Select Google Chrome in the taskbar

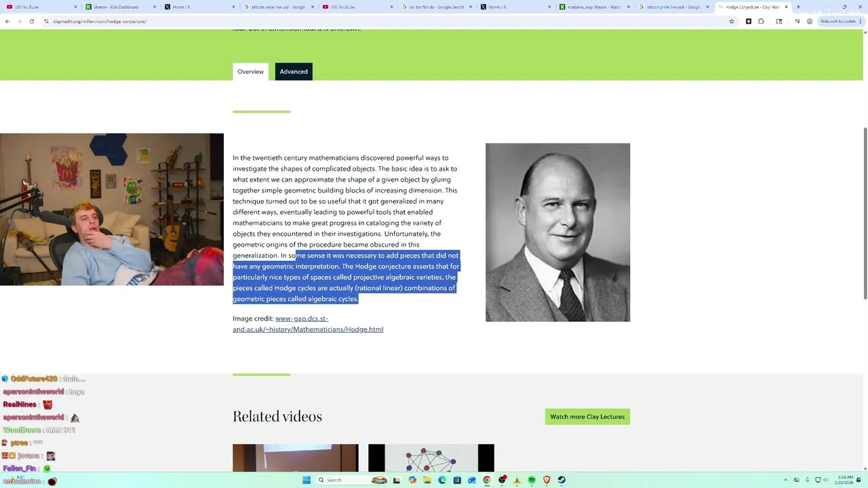[x=487, y=480]
